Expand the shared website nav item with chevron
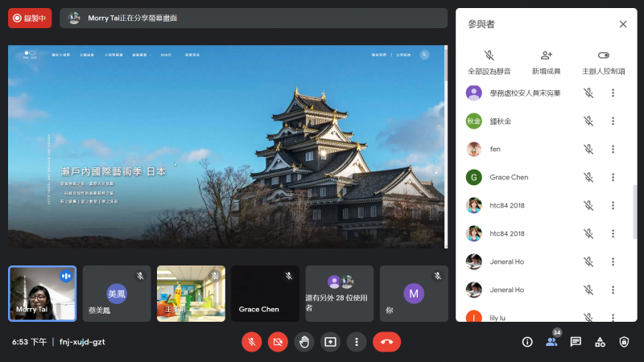Image resolution: width=644 pixels, height=362 pixels. (142, 55)
